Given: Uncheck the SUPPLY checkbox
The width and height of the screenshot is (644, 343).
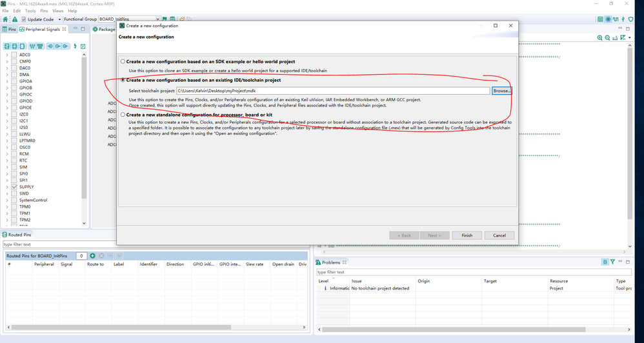Looking at the screenshot, I should [14, 187].
